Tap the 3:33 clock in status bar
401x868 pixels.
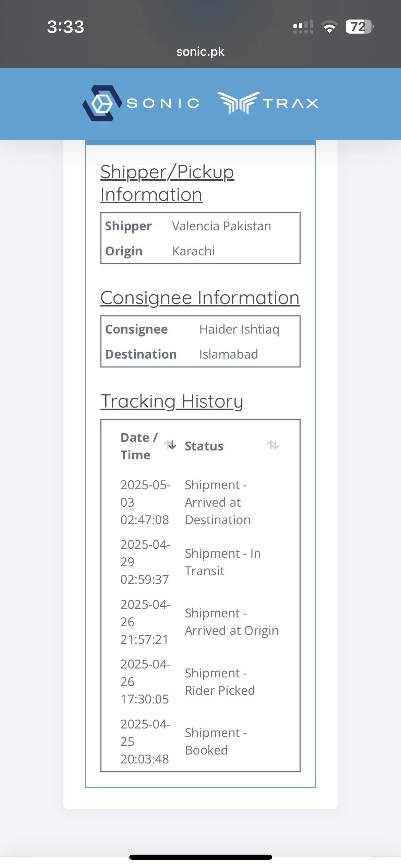click(65, 27)
